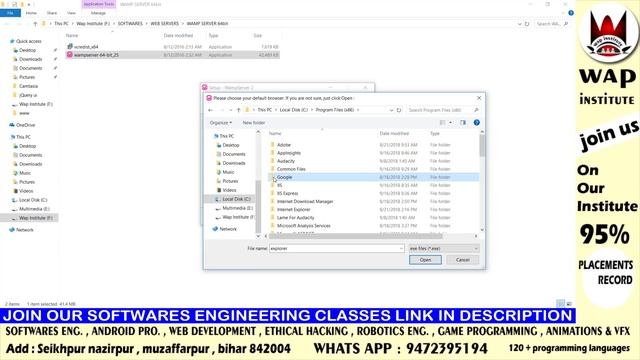Screen dimensions: 640x360
Task: Open the Share ribbon tab
Action: coord(52,13)
